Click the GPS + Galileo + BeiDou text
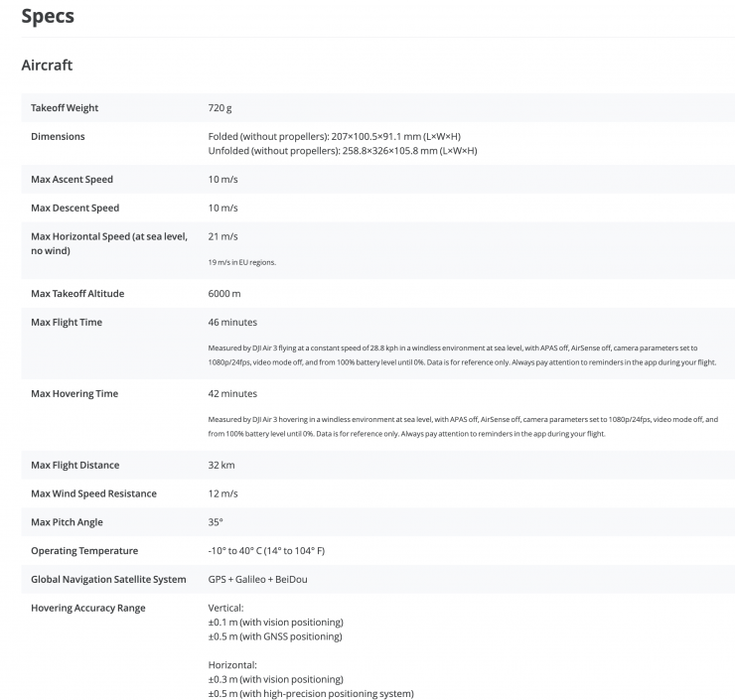The width and height of the screenshot is (735, 700). (263, 579)
